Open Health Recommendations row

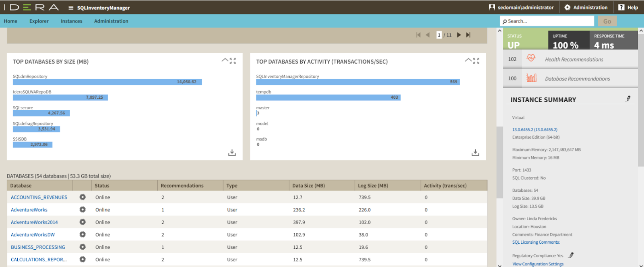570,59
